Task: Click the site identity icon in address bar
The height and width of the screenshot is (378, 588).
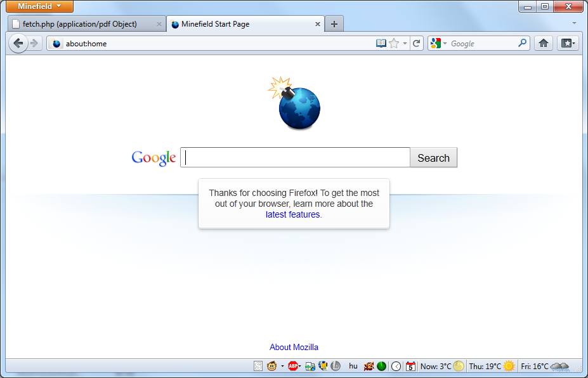Action: 56,44
